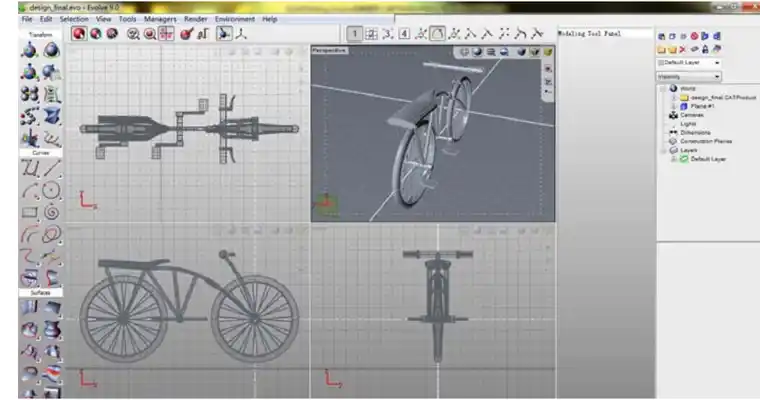Toggle the green check on Default Layer row

point(684,159)
